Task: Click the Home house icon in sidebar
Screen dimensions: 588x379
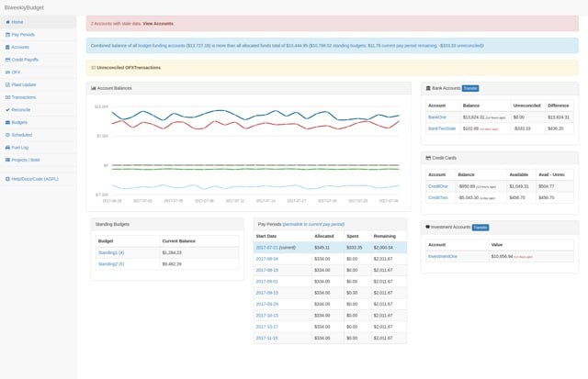Action: click(x=7, y=22)
